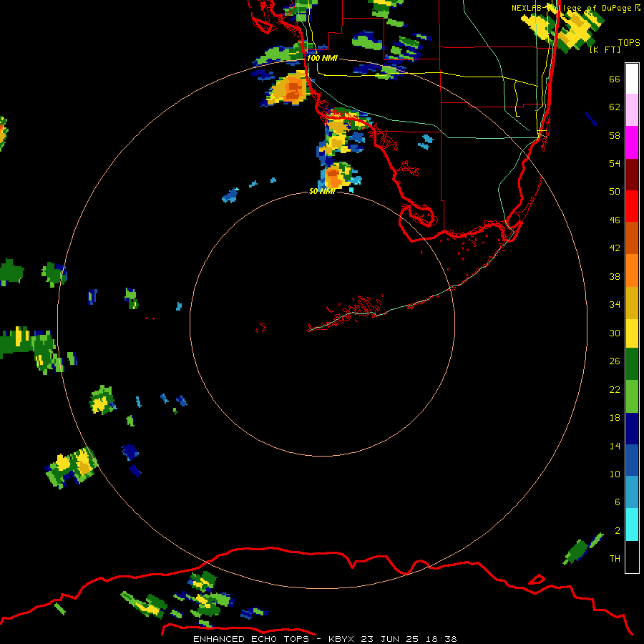Click the 50 value on the scale
Image resolution: width=644 pixels, height=644 pixels.
pos(615,192)
